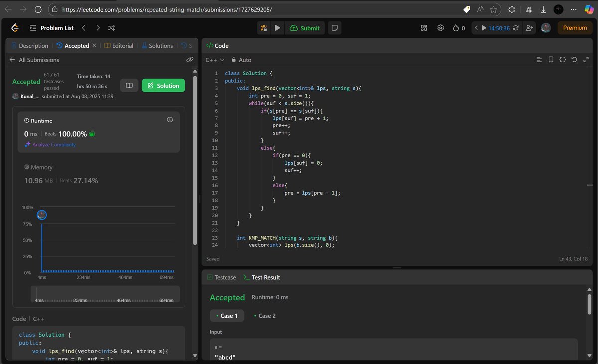
Task: Select the Test Result tab
Action: (262, 277)
